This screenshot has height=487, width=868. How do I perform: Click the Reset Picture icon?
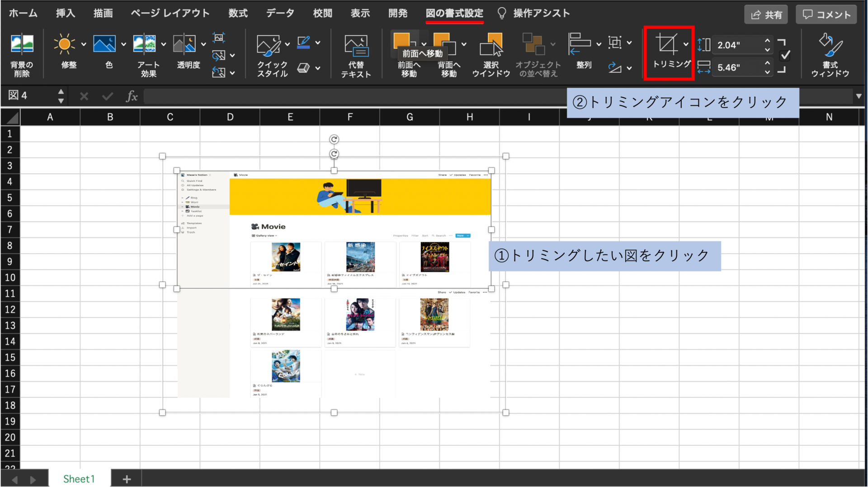pos(219,72)
